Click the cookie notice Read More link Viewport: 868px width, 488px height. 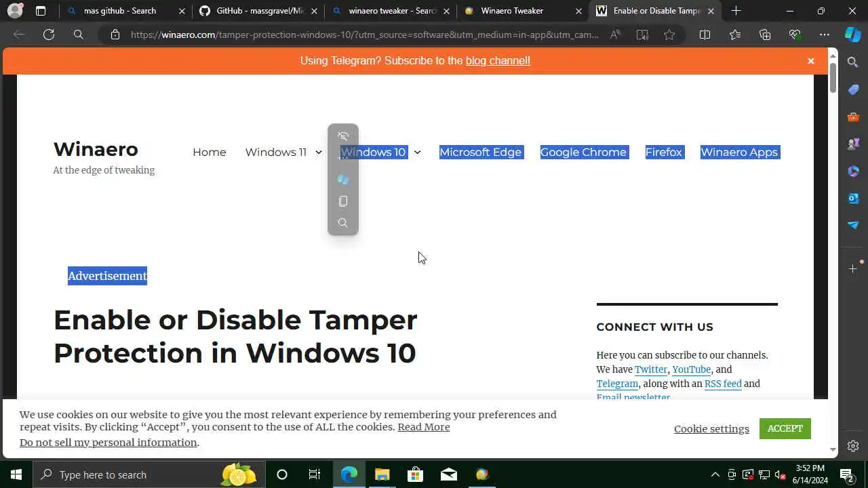pyautogui.click(x=424, y=427)
